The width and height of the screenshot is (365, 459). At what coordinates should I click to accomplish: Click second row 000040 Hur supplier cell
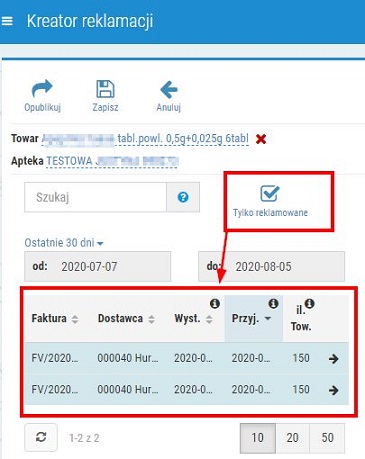click(128, 390)
